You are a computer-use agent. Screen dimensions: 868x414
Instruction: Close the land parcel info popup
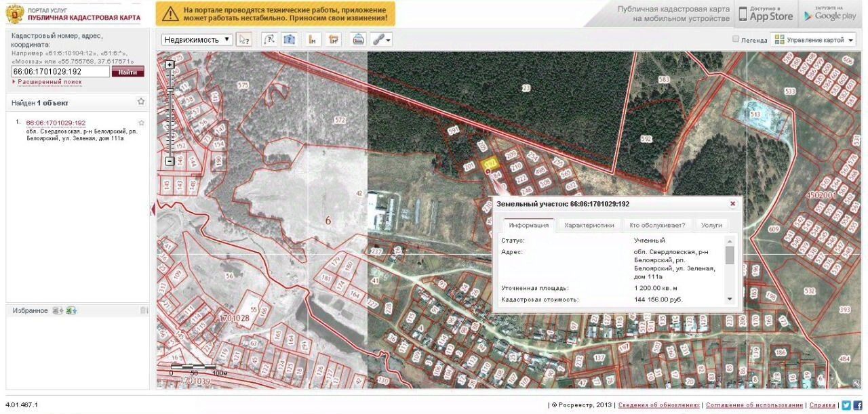(x=732, y=203)
